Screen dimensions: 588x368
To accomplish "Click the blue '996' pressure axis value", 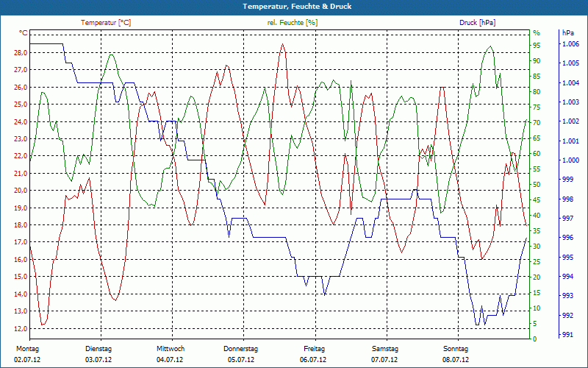I will tap(567, 238).
